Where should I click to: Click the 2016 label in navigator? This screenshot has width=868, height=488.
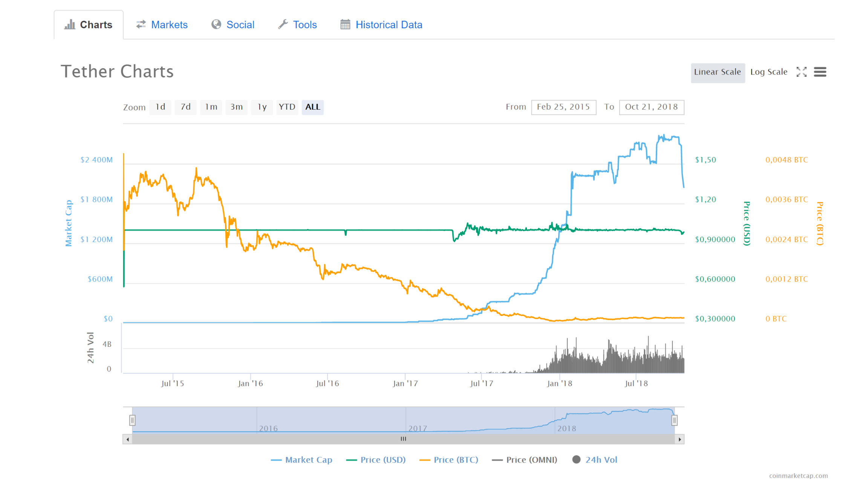point(268,429)
